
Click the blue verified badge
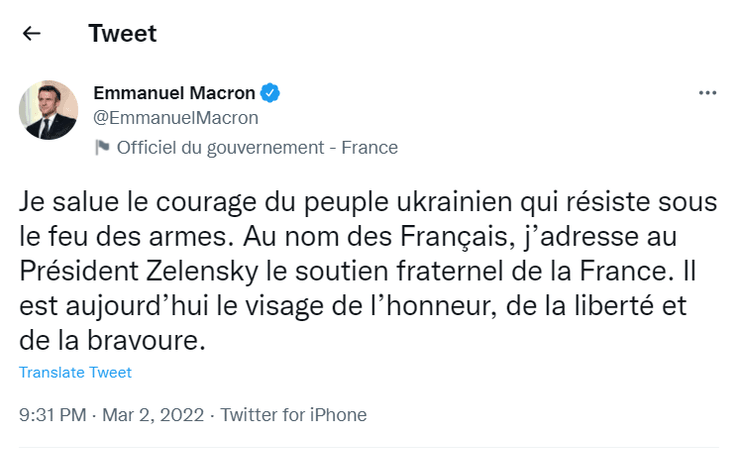click(x=270, y=93)
